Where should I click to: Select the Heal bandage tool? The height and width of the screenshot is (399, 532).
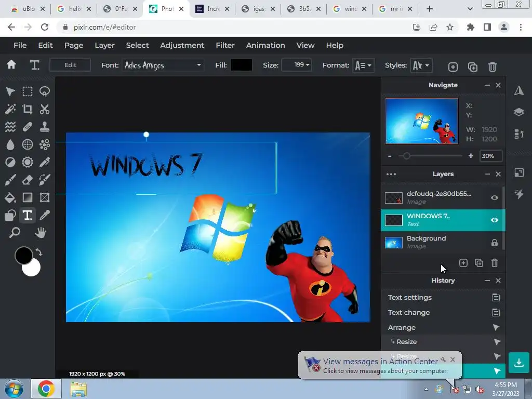[x=28, y=127]
